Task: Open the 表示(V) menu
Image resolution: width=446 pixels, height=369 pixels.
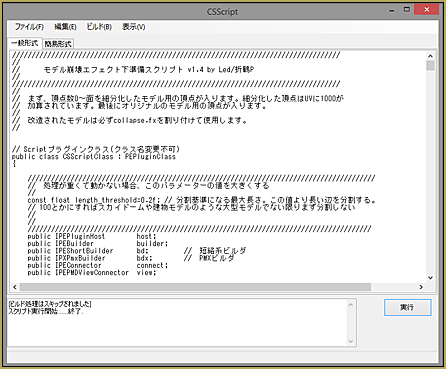Action: click(x=134, y=27)
